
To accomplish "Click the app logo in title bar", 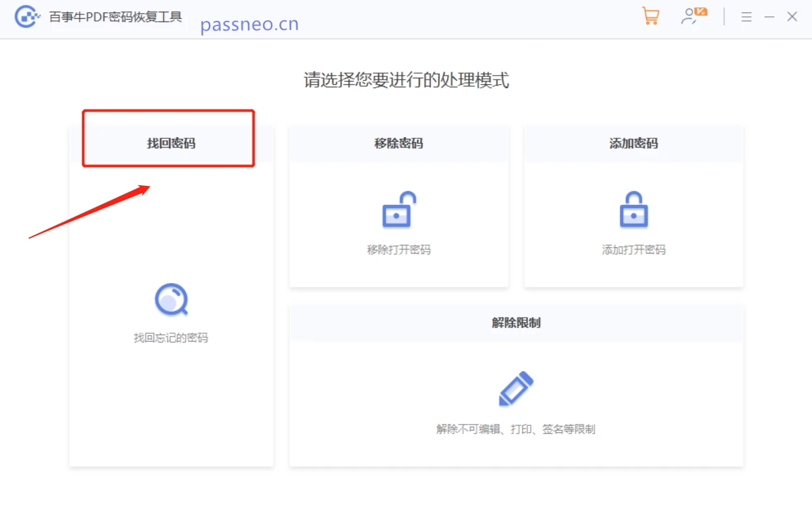I will 27,17.
